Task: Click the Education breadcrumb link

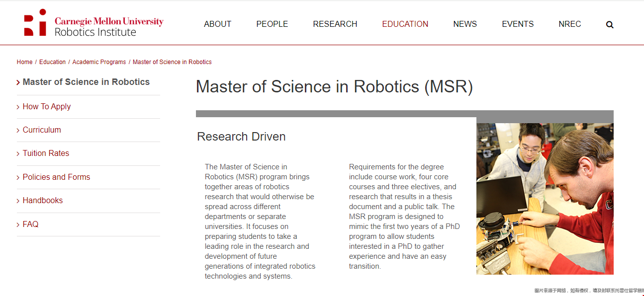Action: tap(52, 62)
